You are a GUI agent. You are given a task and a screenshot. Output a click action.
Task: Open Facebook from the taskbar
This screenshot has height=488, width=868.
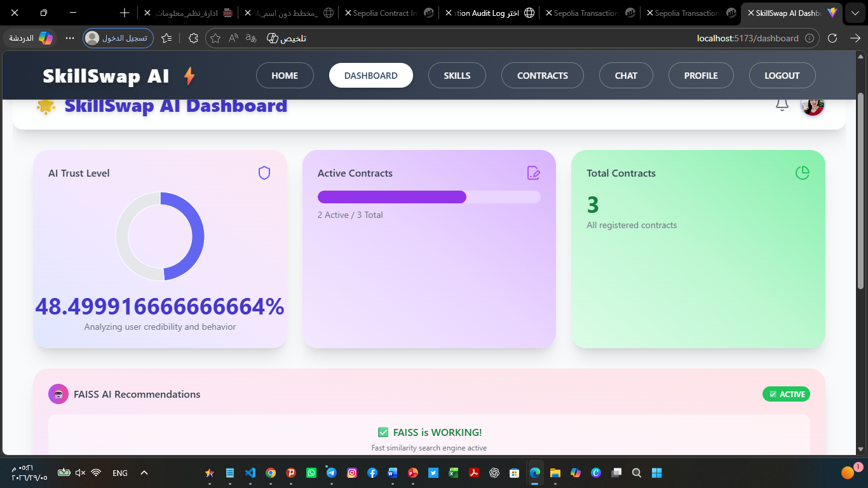pyautogui.click(x=372, y=473)
